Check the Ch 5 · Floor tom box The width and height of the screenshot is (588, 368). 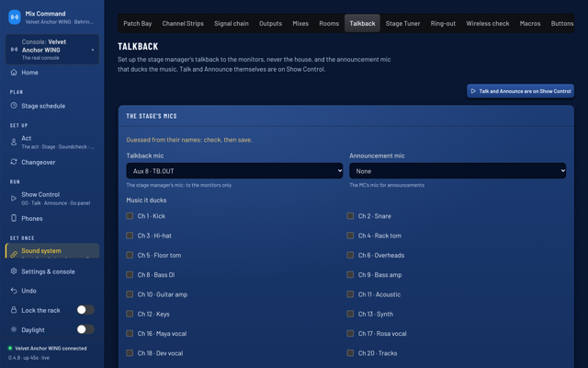130,255
